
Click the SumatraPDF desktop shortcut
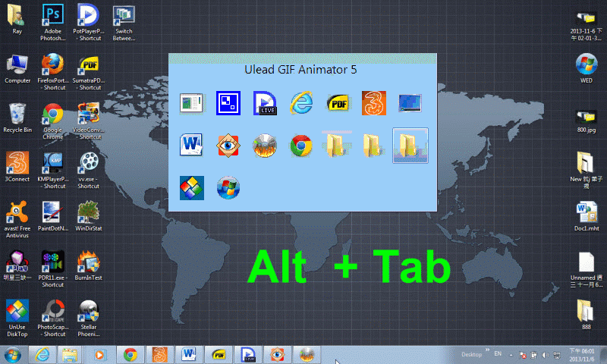click(89, 72)
